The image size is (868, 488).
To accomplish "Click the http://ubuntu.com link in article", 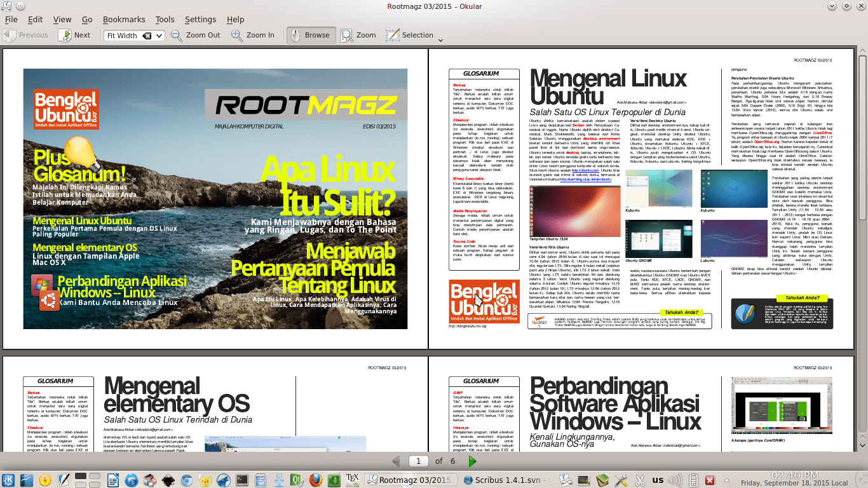I will click(585, 171).
